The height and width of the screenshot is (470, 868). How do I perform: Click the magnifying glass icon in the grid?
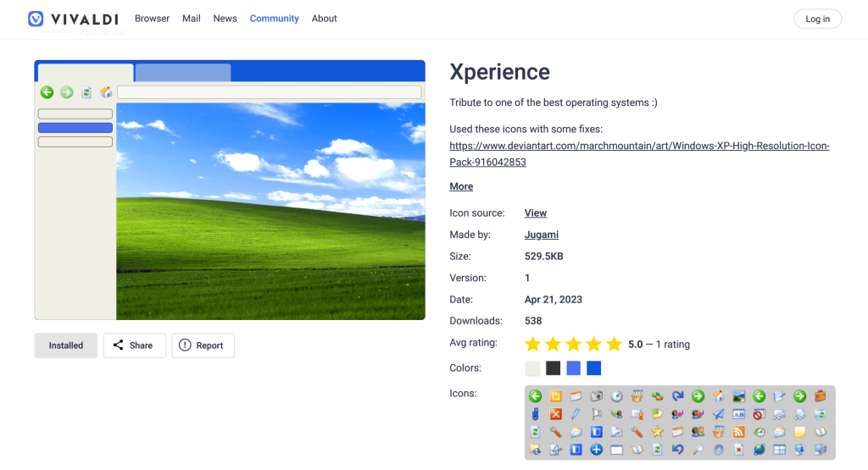click(698, 450)
